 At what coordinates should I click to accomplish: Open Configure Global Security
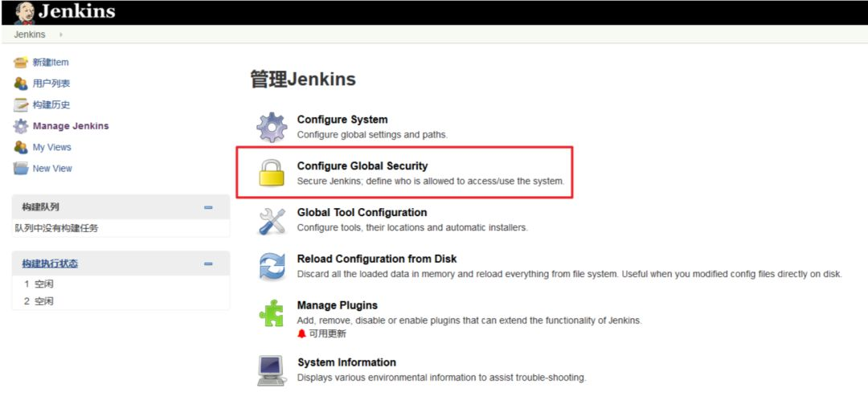(x=362, y=166)
